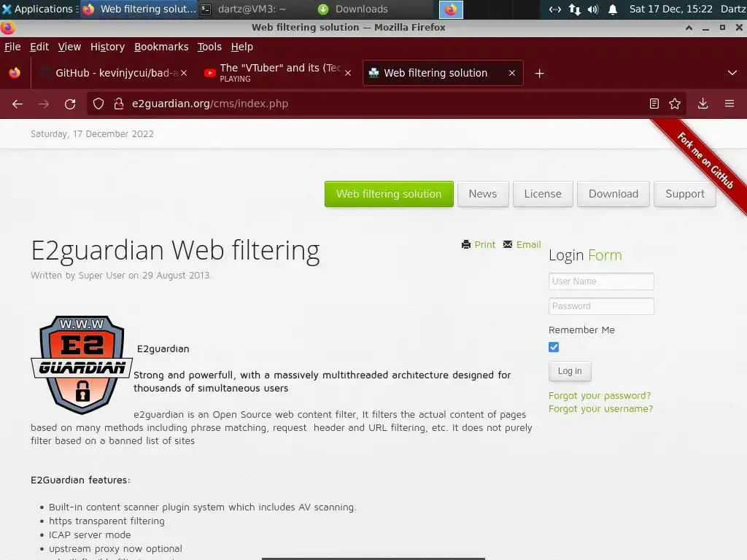
Task: Open the Support navigation button
Action: pos(684,194)
